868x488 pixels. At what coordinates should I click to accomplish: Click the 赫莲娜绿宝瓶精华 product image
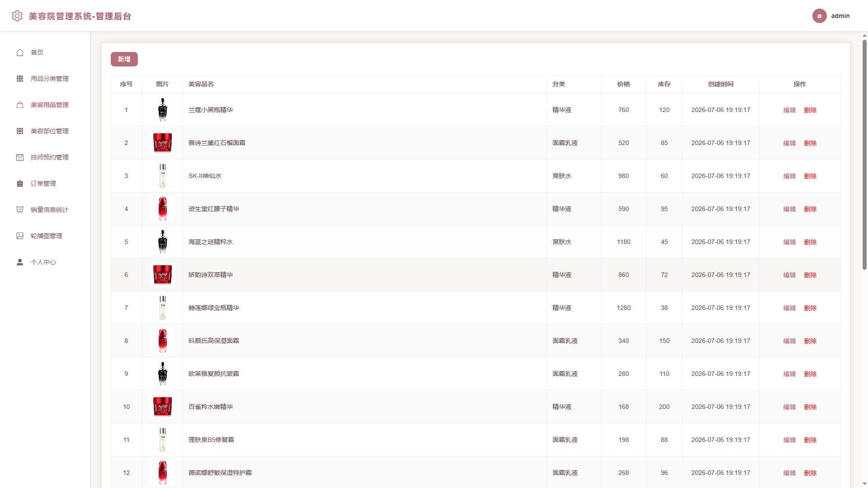coord(163,308)
